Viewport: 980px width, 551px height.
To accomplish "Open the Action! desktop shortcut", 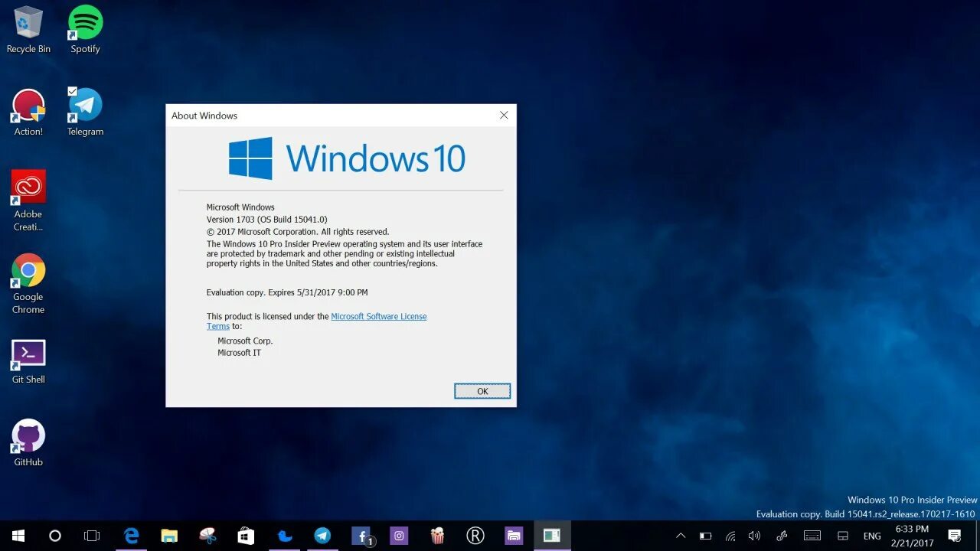I will click(x=28, y=112).
